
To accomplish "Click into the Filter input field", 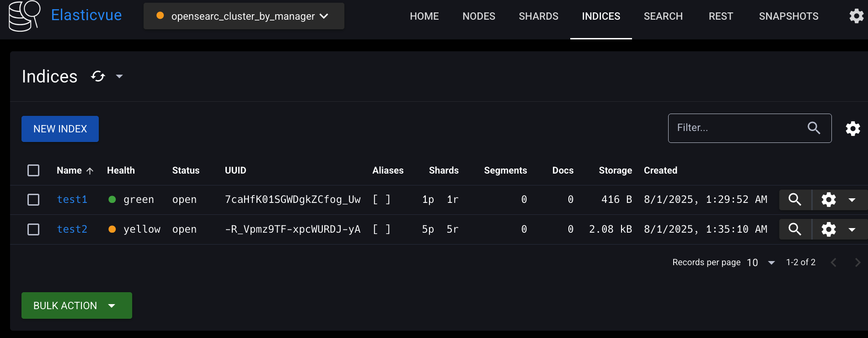I will [736, 128].
